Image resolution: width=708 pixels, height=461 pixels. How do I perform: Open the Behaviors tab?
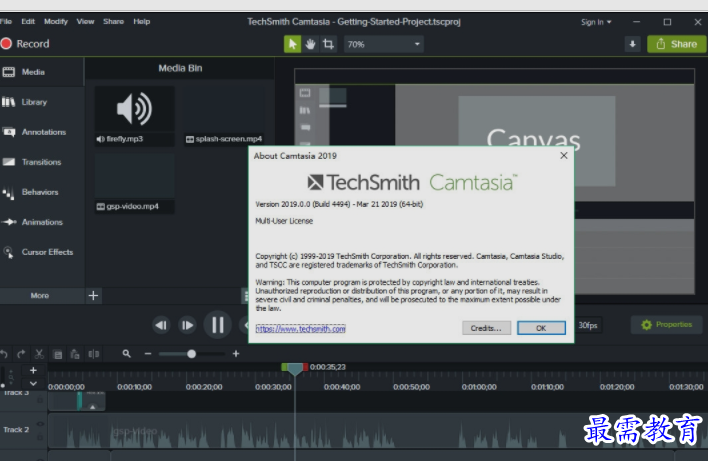[42, 192]
